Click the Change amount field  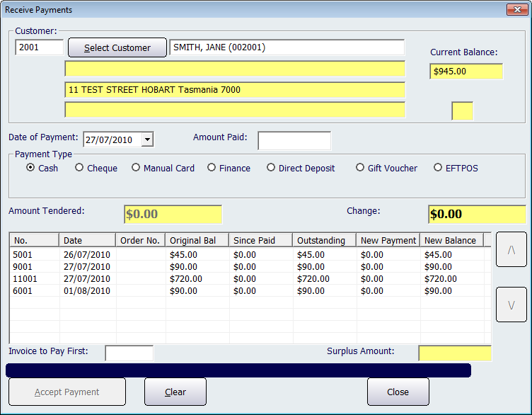point(477,215)
